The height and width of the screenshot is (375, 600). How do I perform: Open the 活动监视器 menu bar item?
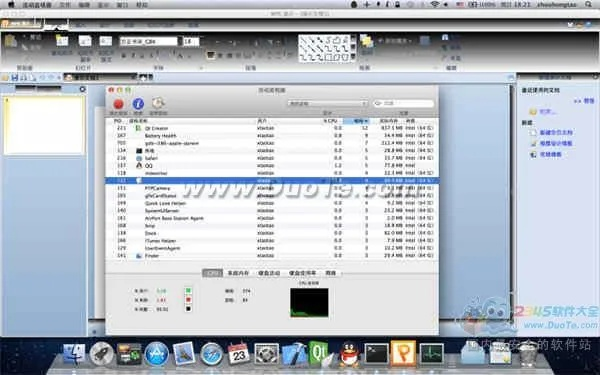pyautogui.click(x=37, y=5)
